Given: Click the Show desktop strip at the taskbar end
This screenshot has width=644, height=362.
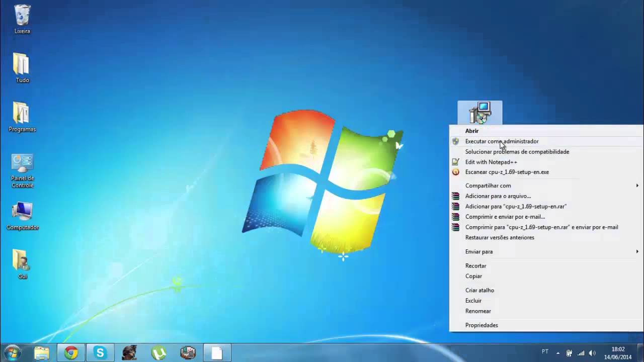Looking at the screenshot, I should point(640,353).
